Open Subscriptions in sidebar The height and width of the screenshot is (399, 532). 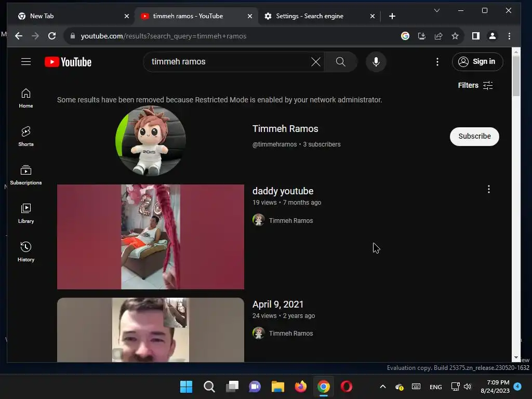tap(26, 175)
